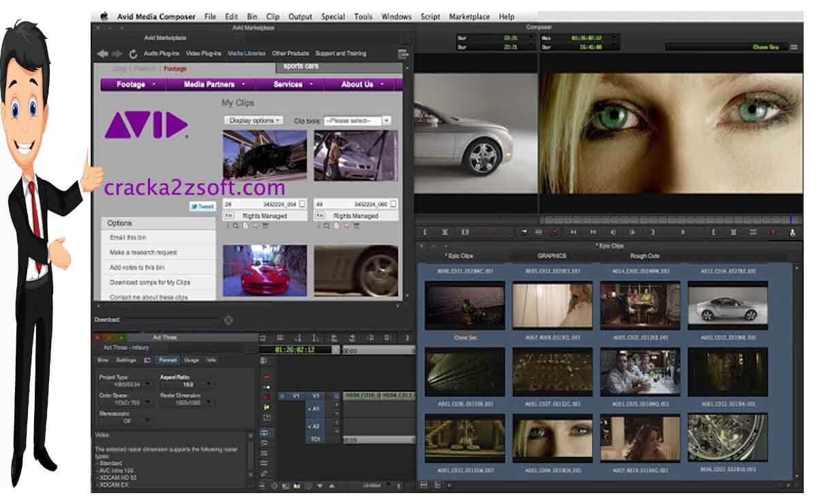Click the Rewind button in Composer
Screen dimensions: 818x504
click(x=573, y=232)
